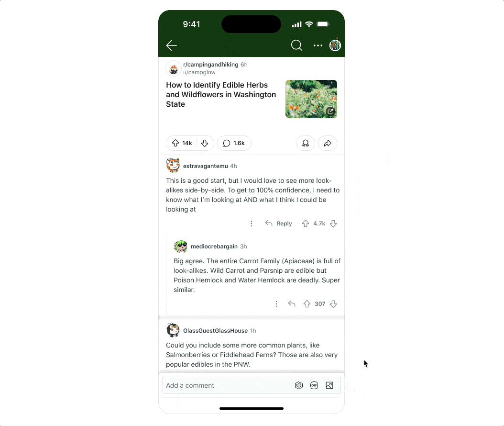Reply to extravagantemu's comment
This screenshot has width=504, height=426.
(x=278, y=224)
